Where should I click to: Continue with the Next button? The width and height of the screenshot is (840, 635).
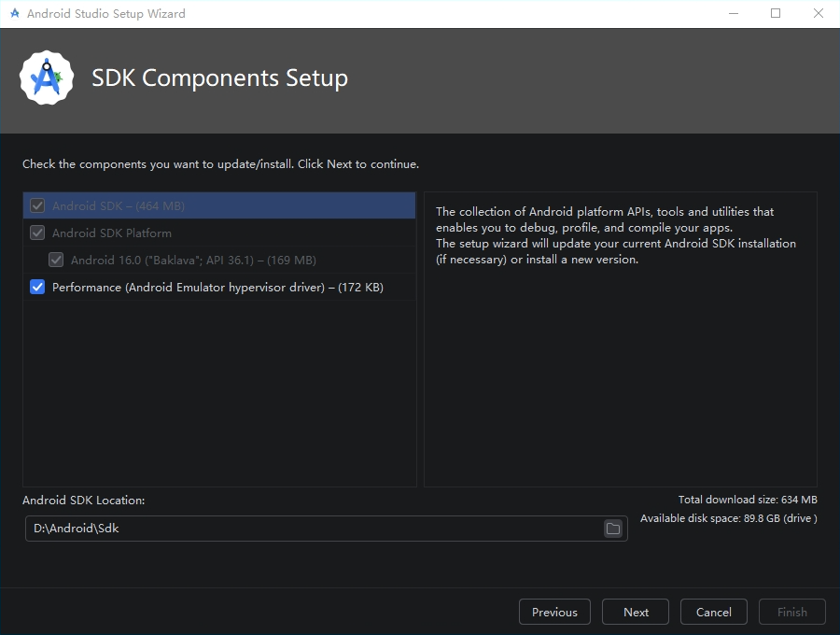[636, 612]
